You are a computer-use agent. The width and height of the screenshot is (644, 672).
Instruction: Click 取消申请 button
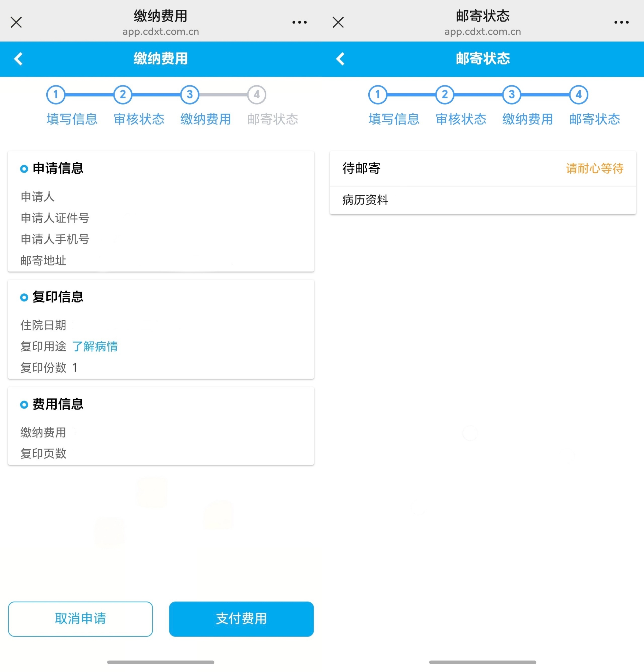click(x=80, y=619)
